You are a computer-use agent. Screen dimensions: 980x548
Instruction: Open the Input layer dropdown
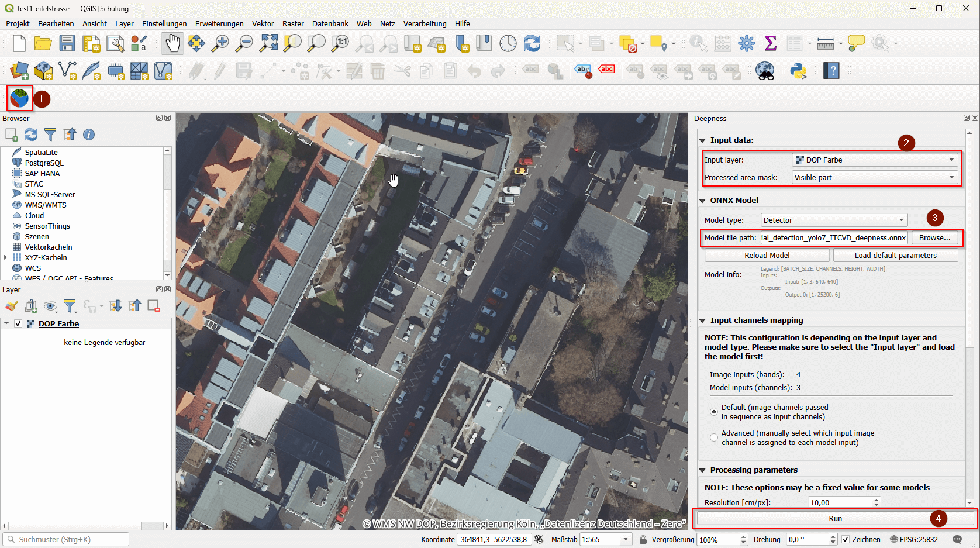(x=953, y=159)
